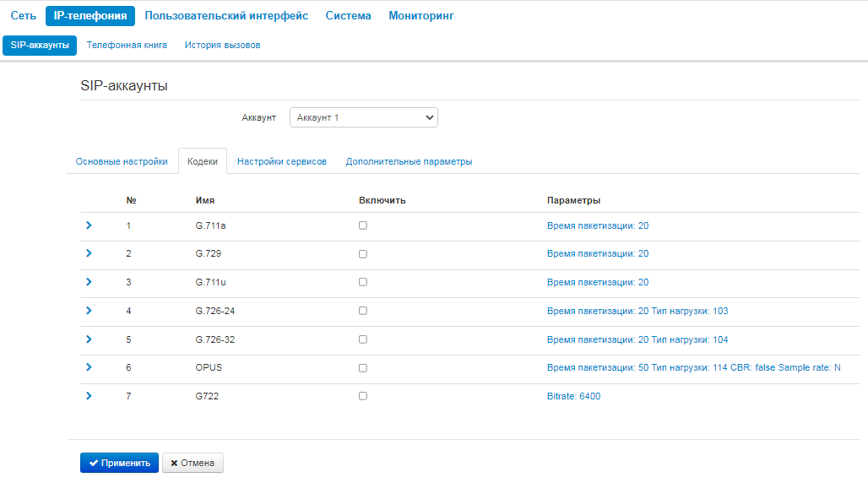868x483 pixels.
Task: Click G.726-24 packetization parameters link
Action: click(637, 311)
